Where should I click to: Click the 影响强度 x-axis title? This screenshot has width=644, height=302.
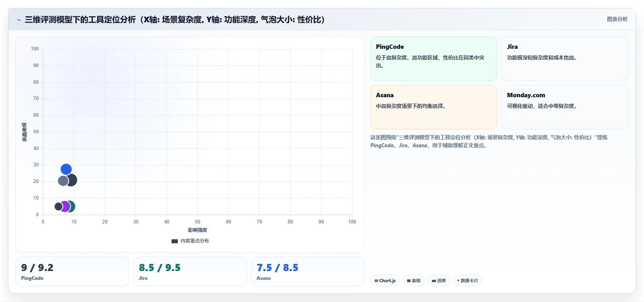[x=197, y=230]
